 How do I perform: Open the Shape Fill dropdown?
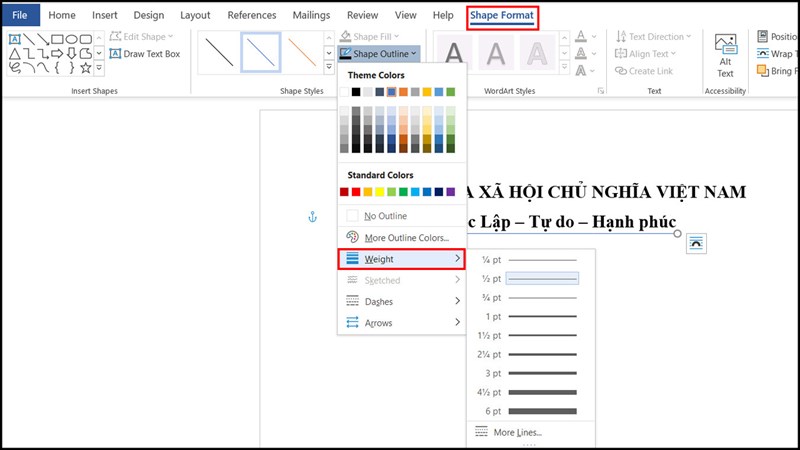[369, 37]
